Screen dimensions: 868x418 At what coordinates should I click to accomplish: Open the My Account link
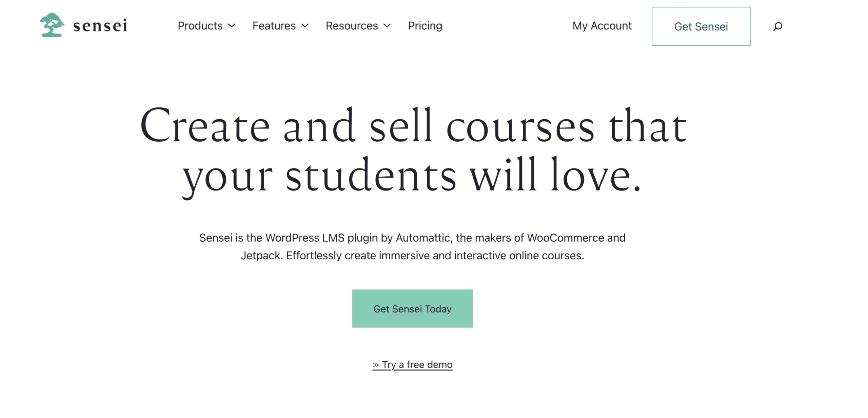(x=602, y=26)
